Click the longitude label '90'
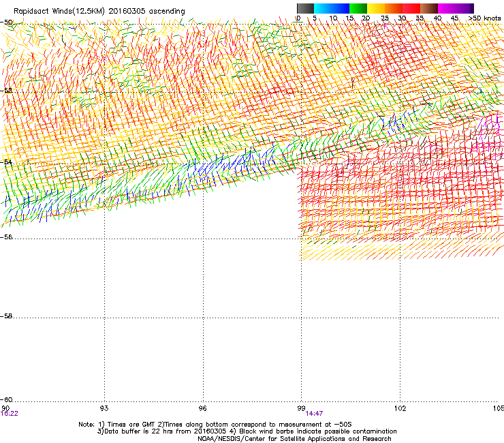The width and height of the screenshot is (504, 443). 5,408
